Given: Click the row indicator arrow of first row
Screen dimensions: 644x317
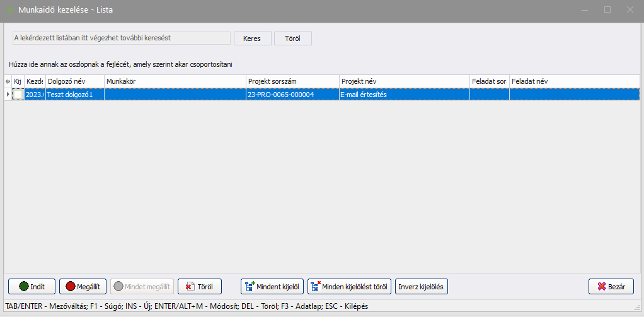Looking at the screenshot, I should (x=8, y=94).
